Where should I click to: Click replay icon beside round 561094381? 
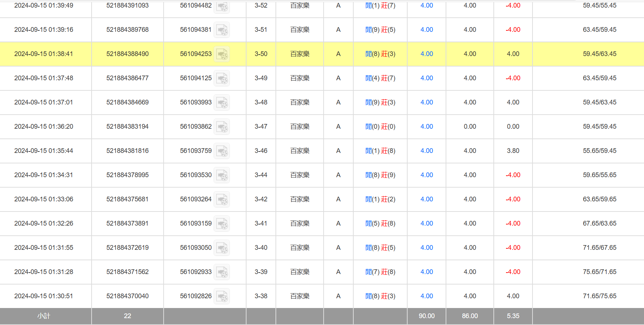(222, 30)
